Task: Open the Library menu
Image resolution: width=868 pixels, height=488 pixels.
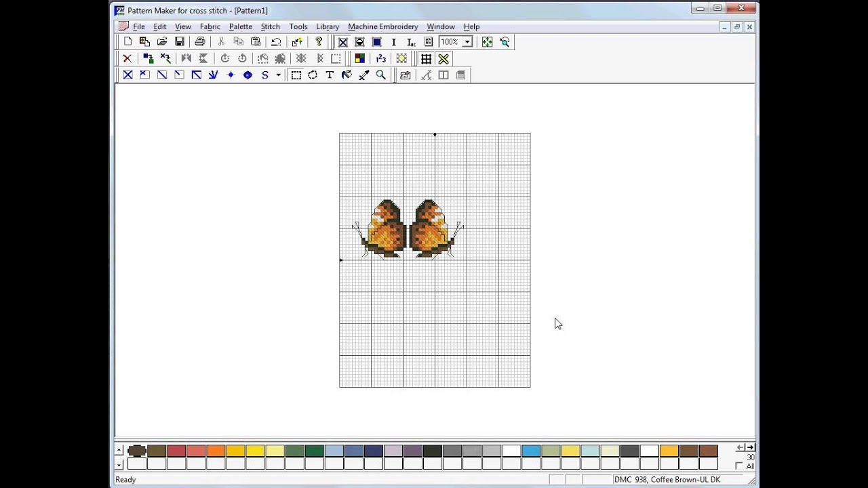Action: click(328, 26)
